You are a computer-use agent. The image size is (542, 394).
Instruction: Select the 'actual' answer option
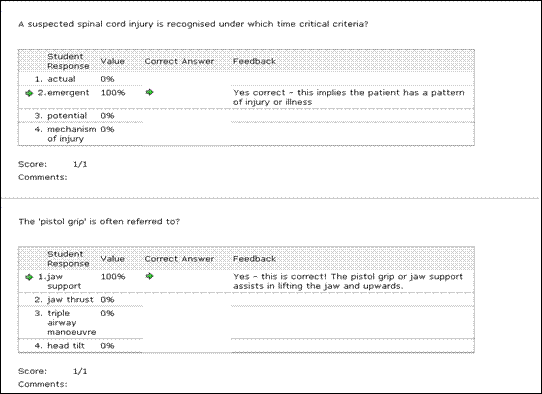click(61, 79)
